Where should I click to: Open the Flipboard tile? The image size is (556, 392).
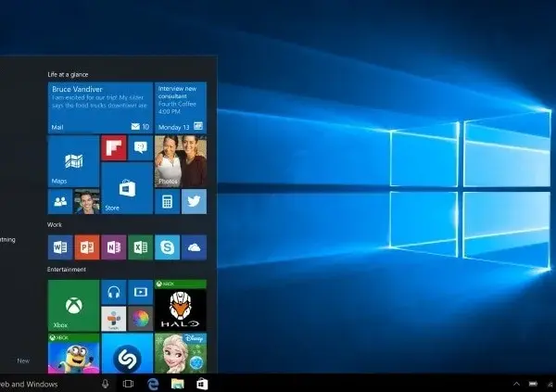pyautogui.click(x=113, y=147)
